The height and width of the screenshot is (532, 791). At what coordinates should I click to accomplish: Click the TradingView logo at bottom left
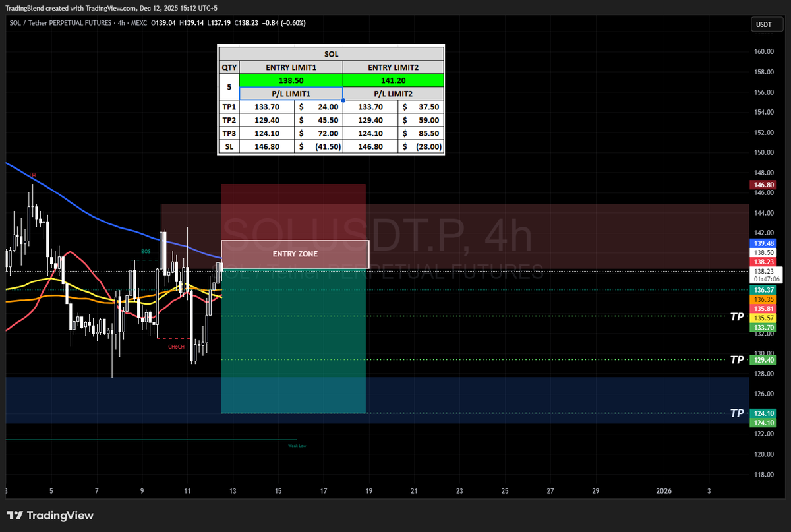[50, 516]
